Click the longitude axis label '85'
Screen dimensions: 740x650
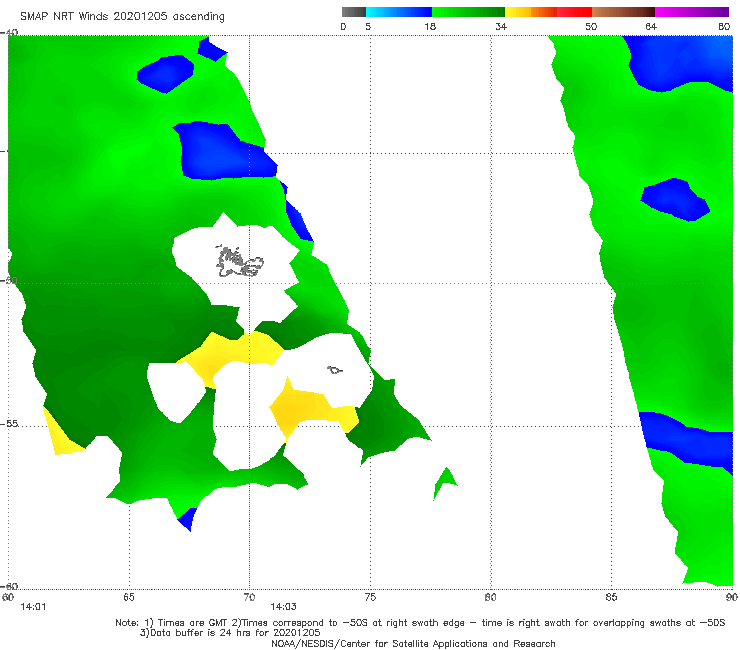click(611, 597)
